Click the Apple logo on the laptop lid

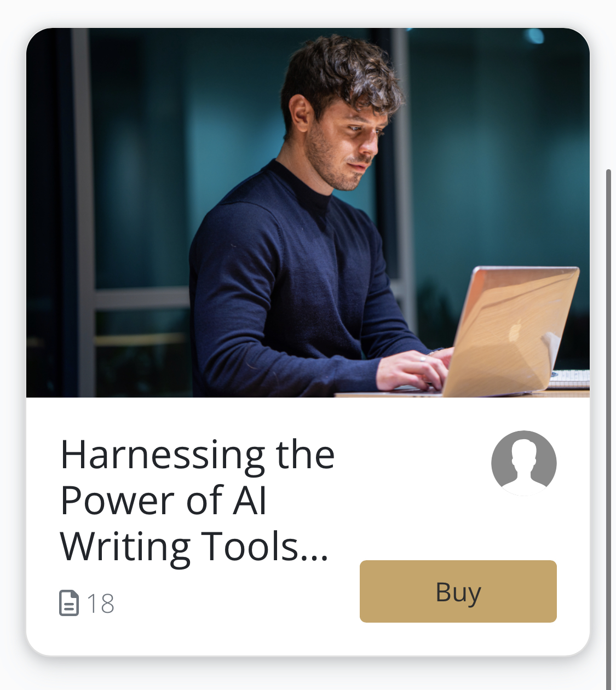click(x=515, y=332)
